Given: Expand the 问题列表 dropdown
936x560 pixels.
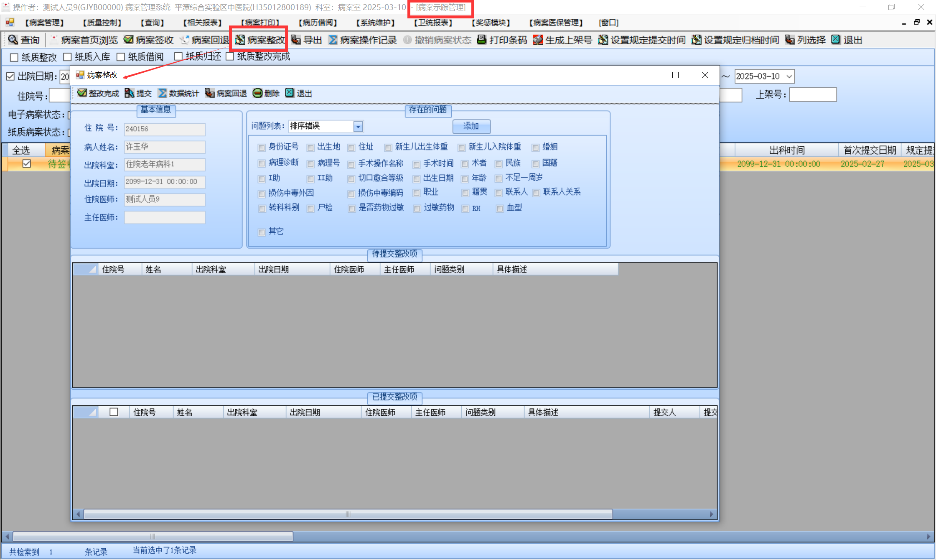Looking at the screenshot, I should point(358,126).
